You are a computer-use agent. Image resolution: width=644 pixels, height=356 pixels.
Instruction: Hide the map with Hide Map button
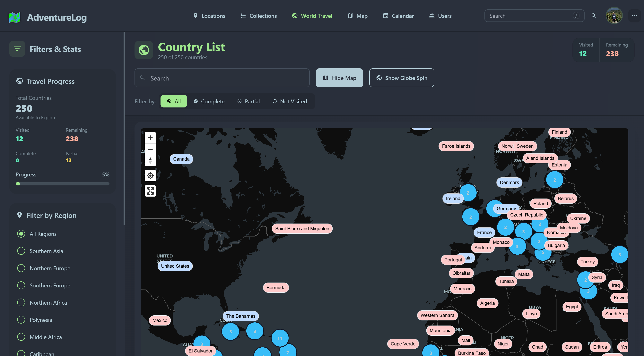tap(339, 78)
